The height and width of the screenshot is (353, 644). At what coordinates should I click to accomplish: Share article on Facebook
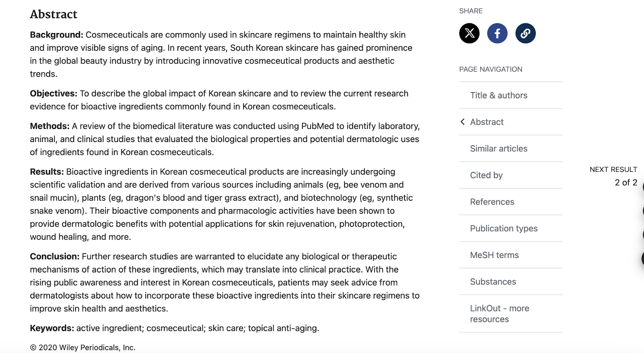(497, 33)
